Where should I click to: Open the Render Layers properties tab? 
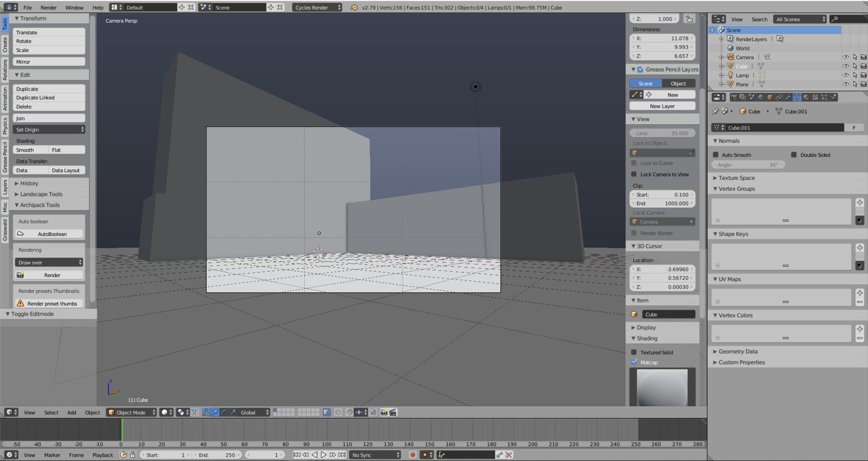743,97
